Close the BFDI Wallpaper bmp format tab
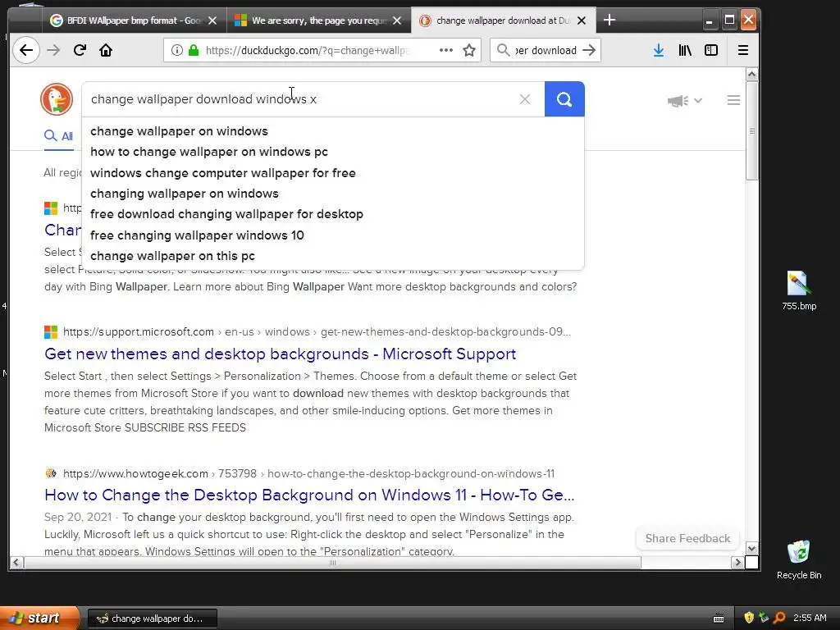The height and width of the screenshot is (630, 840). pos(212,21)
